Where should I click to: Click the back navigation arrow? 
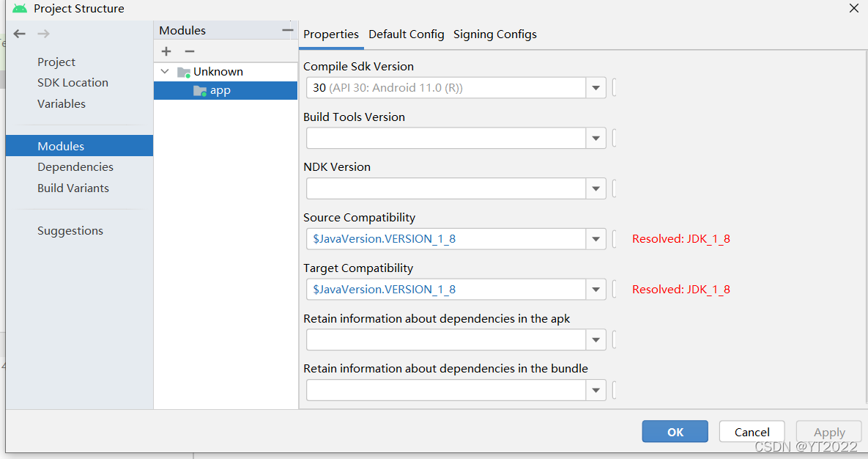pos(19,34)
